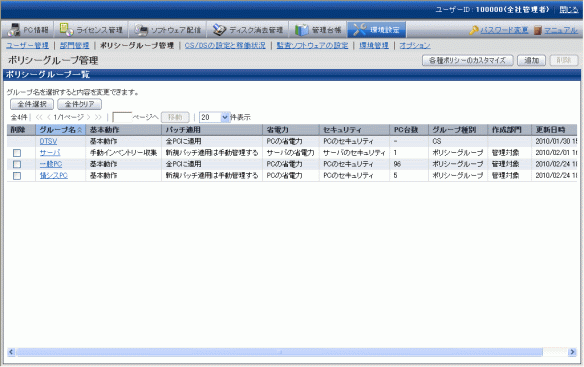
Task: Switch to ライセンス管理 tab
Action: click(91, 30)
